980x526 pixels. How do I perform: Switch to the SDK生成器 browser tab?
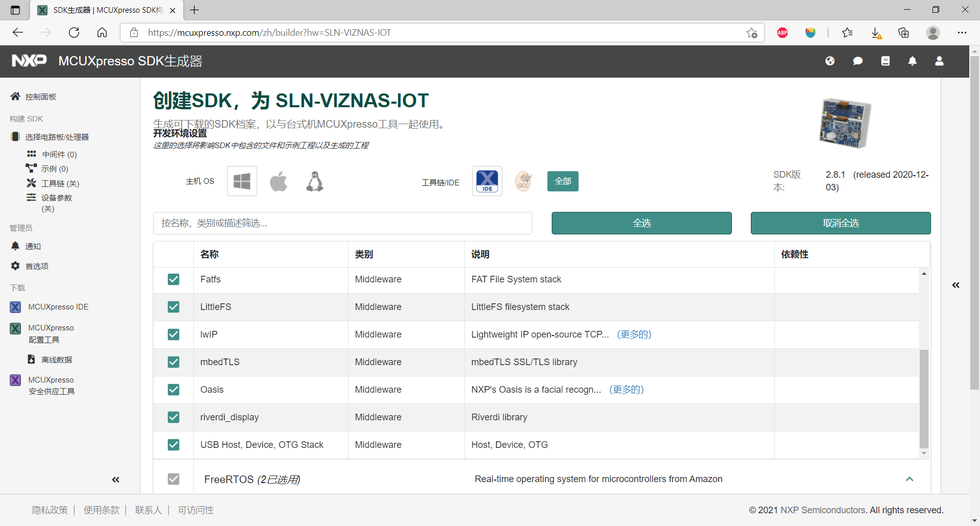[x=107, y=10]
